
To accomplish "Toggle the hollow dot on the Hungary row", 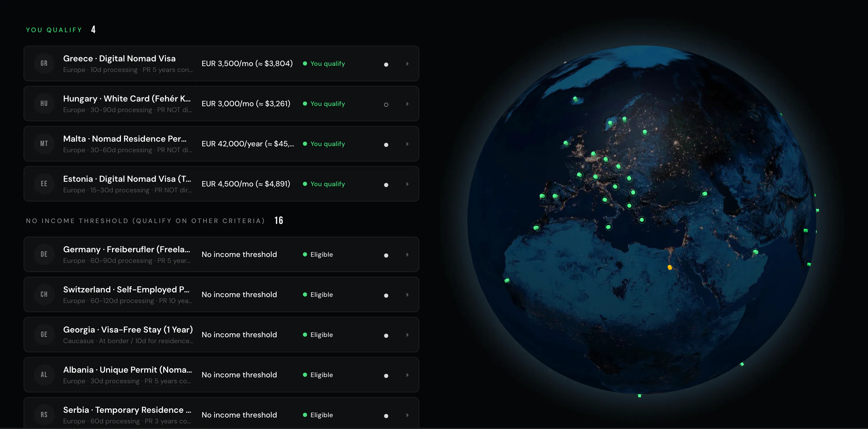I will [x=386, y=104].
